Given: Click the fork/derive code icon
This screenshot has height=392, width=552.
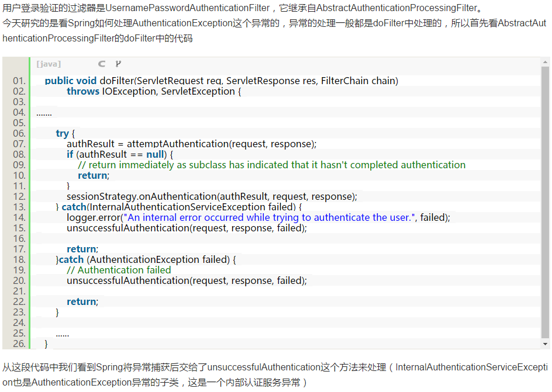Looking at the screenshot, I should point(118,64).
